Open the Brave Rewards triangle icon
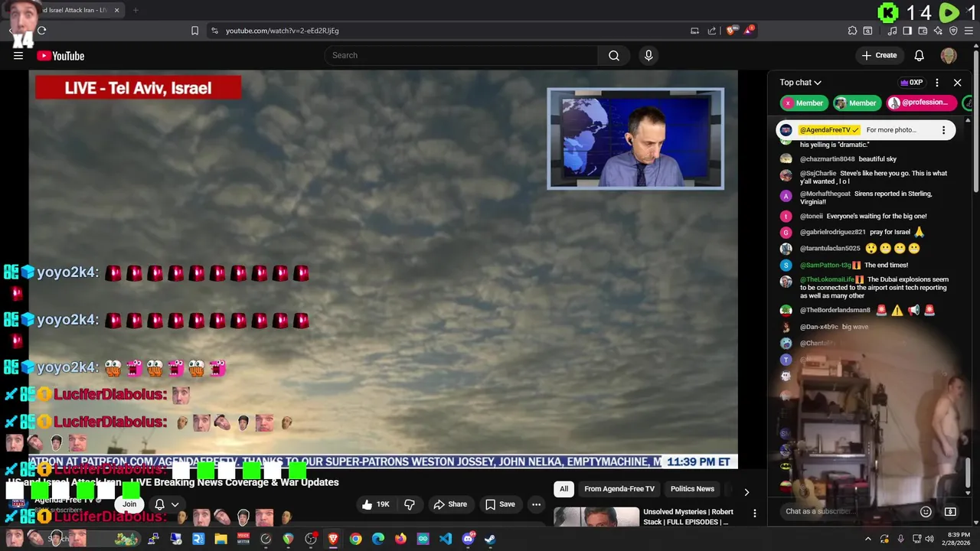This screenshot has height=551, width=980. point(749,31)
